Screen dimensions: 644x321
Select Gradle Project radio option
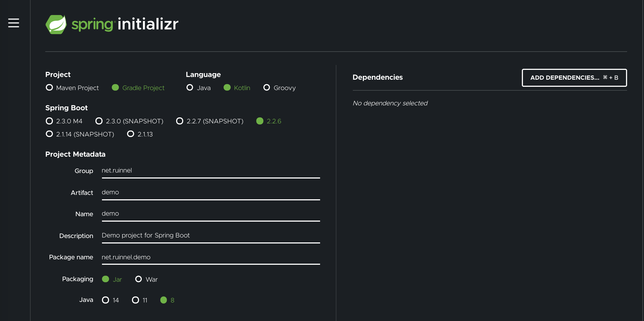[138, 88]
